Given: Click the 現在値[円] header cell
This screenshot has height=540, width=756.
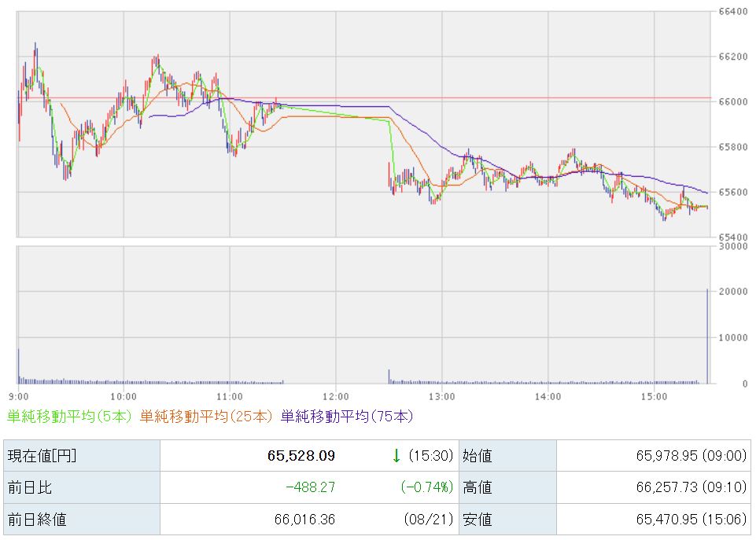Looking at the screenshot, I should tap(82, 455).
